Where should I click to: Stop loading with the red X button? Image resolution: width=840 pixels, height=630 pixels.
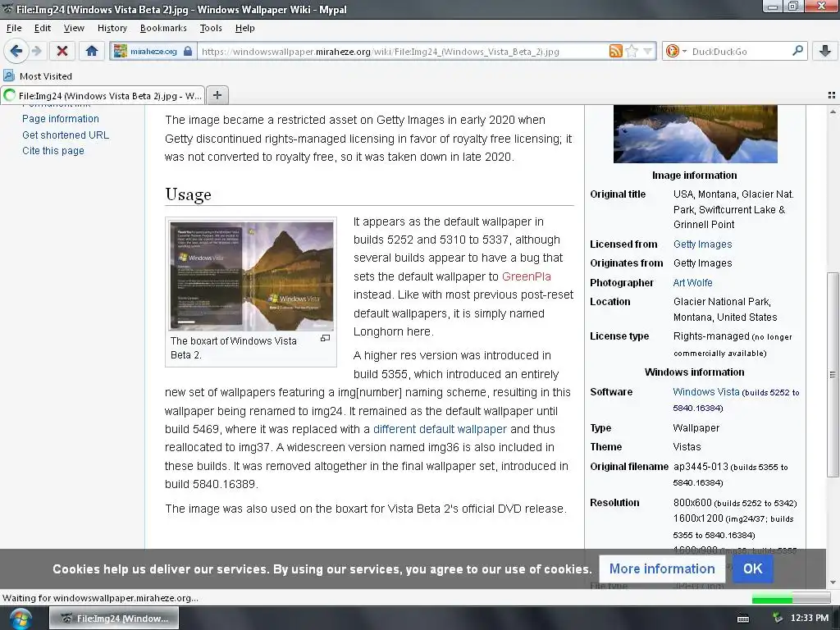[x=62, y=52]
